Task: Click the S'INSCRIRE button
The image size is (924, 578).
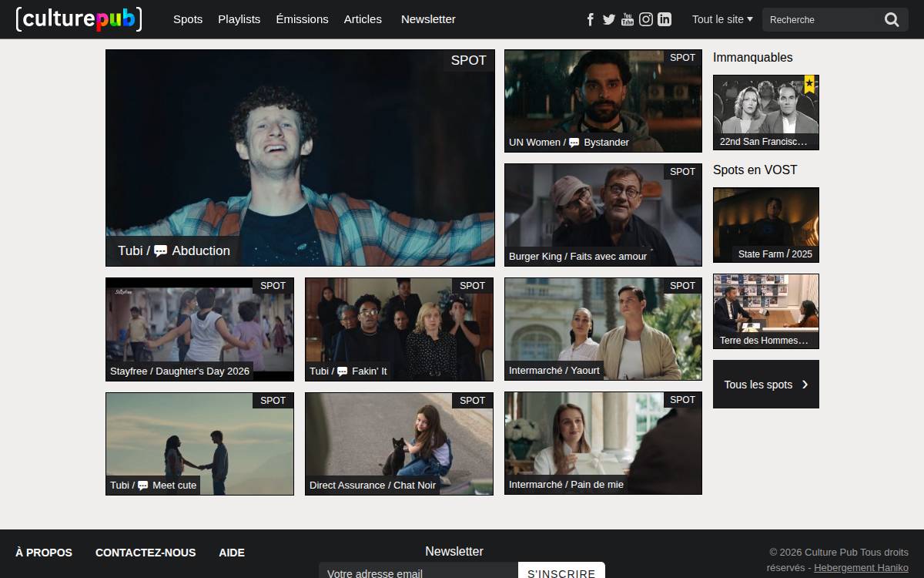Action: click(x=561, y=571)
